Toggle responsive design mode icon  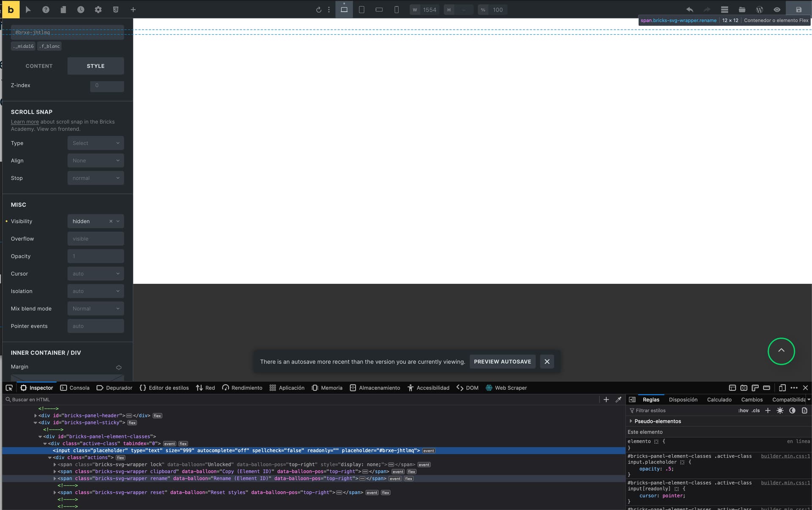click(x=782, y=388)
